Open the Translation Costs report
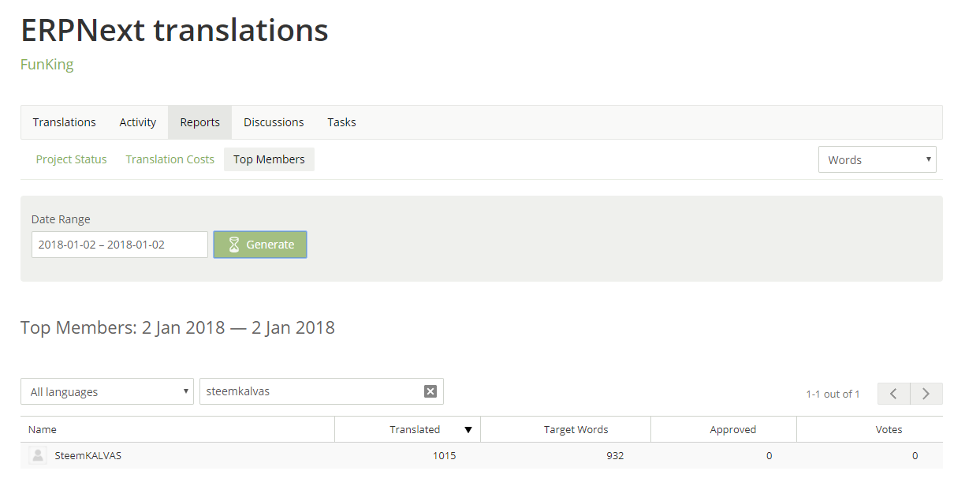This screenshot has width=980, height=501. (170, 159)
